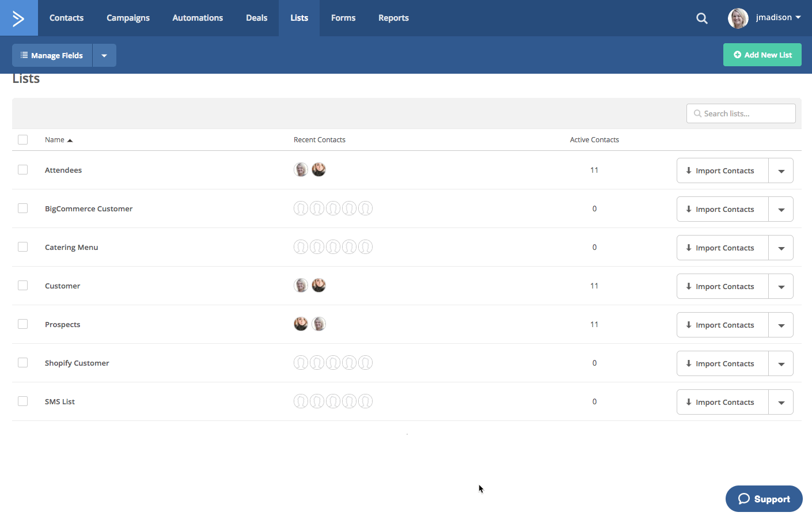812x516 pixels.
Task: Expand Customer row actions dropdown arrow
Action: [x=781, y=287]
